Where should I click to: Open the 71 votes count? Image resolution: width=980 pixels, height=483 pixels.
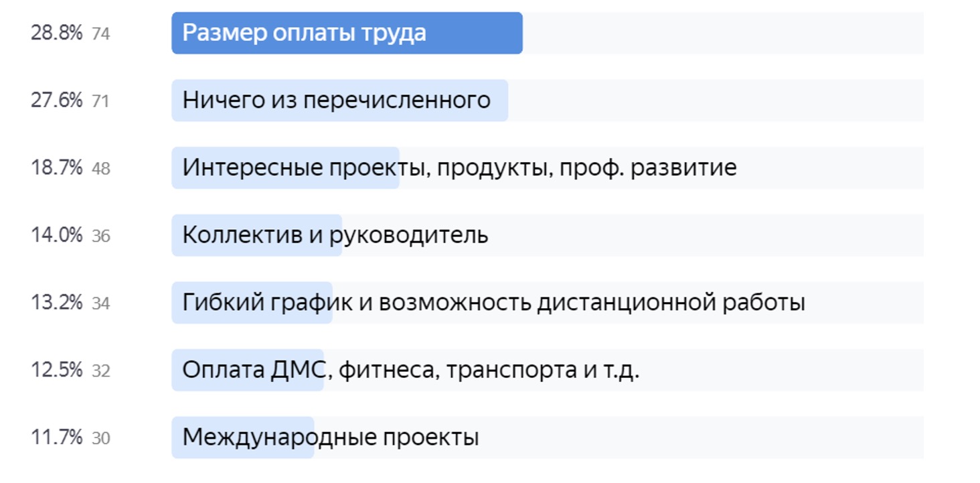pyautogui.click(x=100, y=102)
